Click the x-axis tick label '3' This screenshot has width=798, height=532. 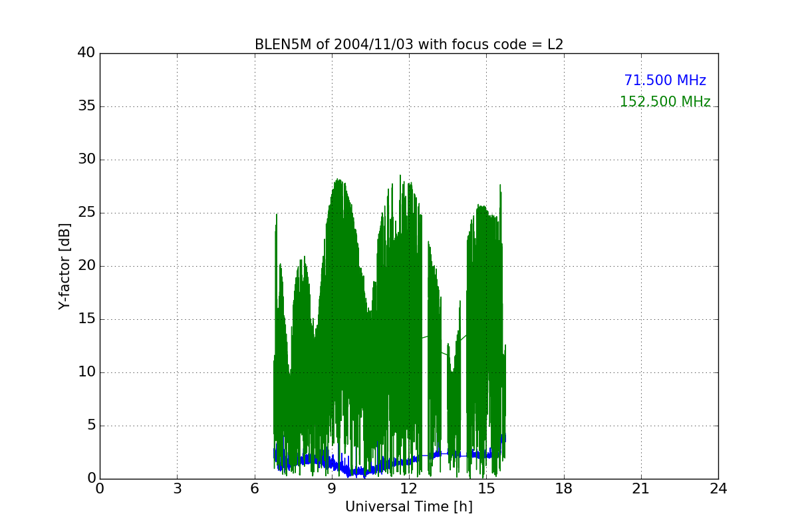click(177, 489)
